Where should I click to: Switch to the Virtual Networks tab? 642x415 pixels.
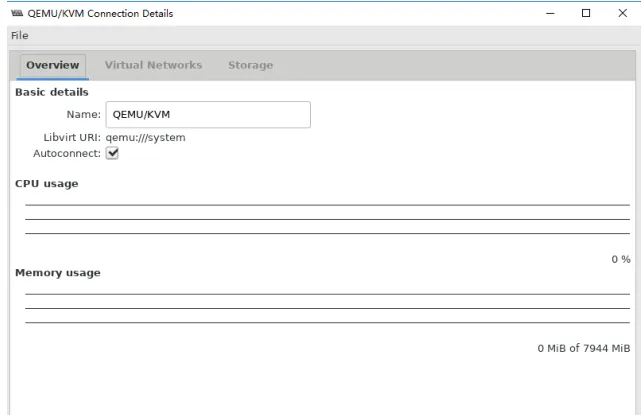154,65
